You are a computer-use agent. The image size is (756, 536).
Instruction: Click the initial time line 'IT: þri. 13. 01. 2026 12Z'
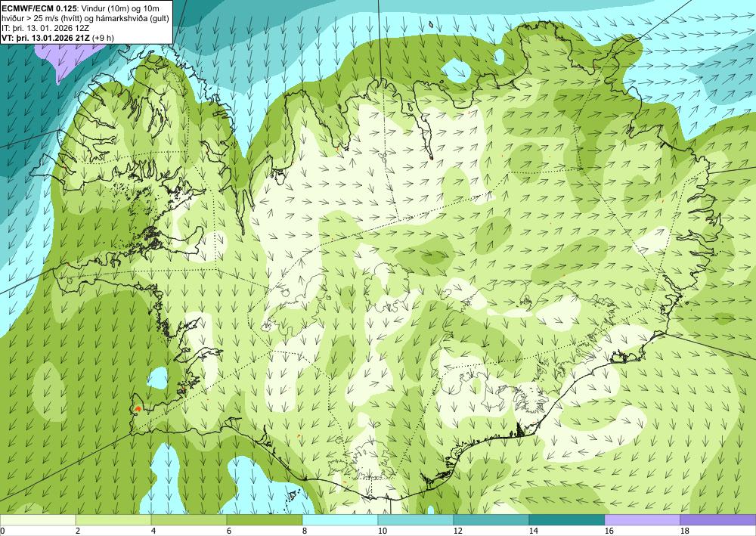(x=45, y=28)
